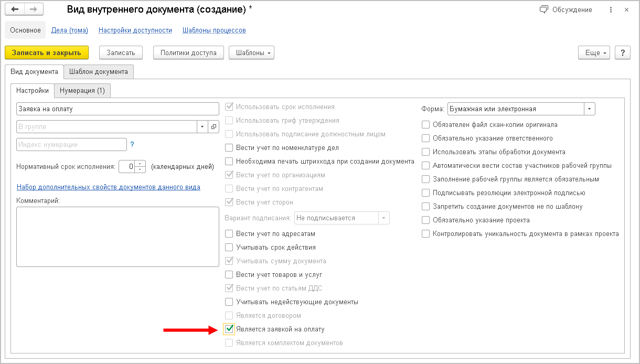Open the Нумерация (1) tab
Screen dimensions: 640x364
pyautogui.click(x=82, y=91)
